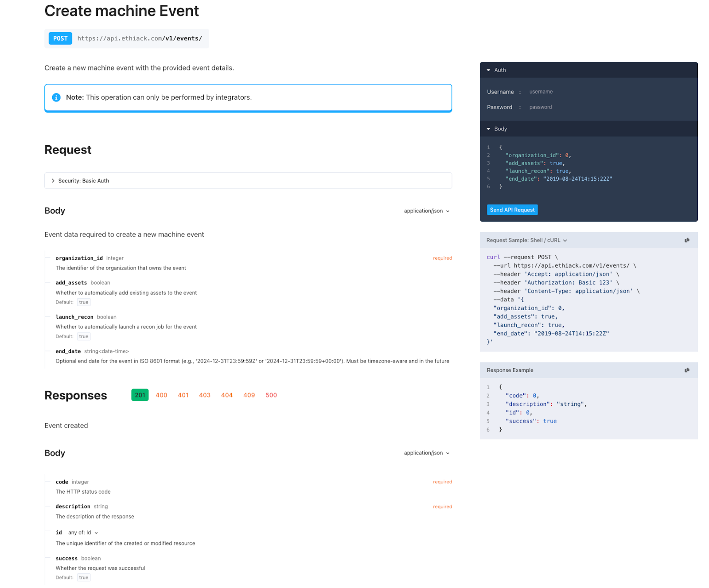Change Request Sample language from Shell / cURL
Screen dimensions: 709x588
coord(527,240)
